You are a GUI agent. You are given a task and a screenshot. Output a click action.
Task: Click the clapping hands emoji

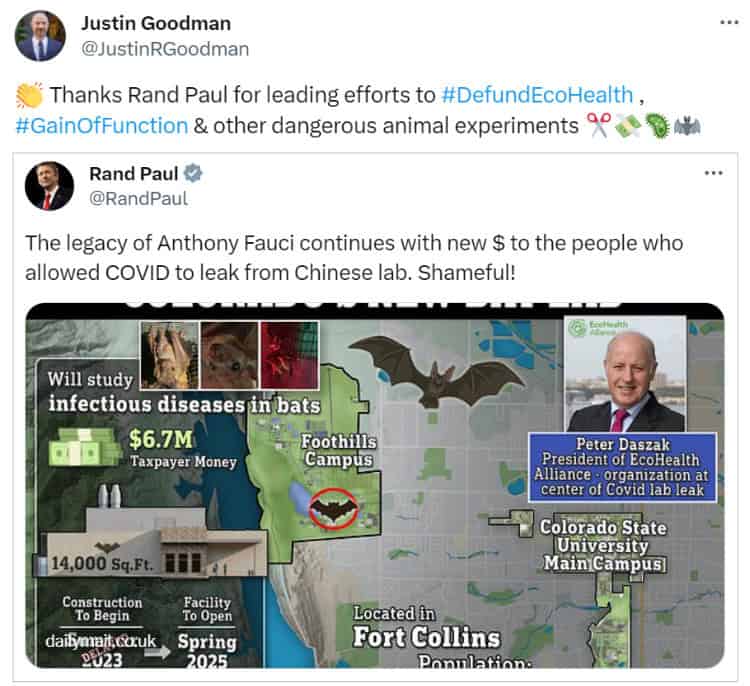point(29,95)
